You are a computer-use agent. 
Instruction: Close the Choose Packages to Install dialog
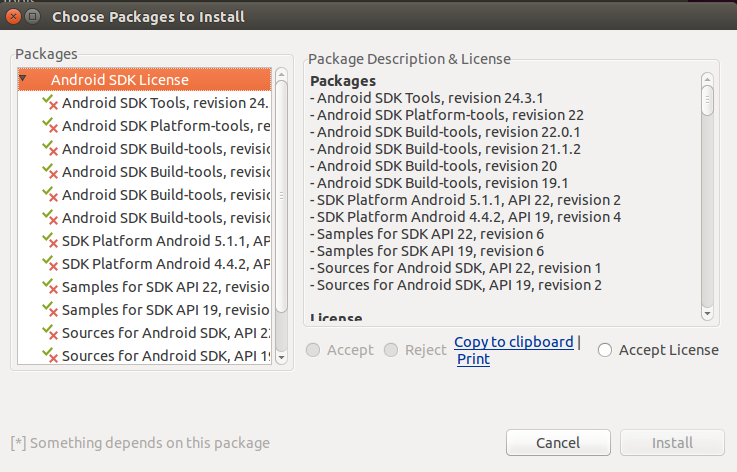14,16
